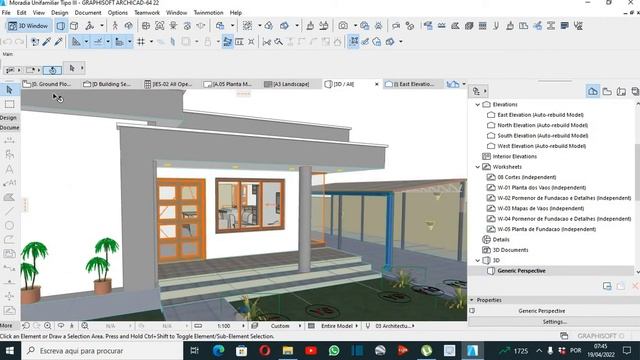640x360 pixels.
Task: Open the Document menu
Action: (x=88, y=13)
